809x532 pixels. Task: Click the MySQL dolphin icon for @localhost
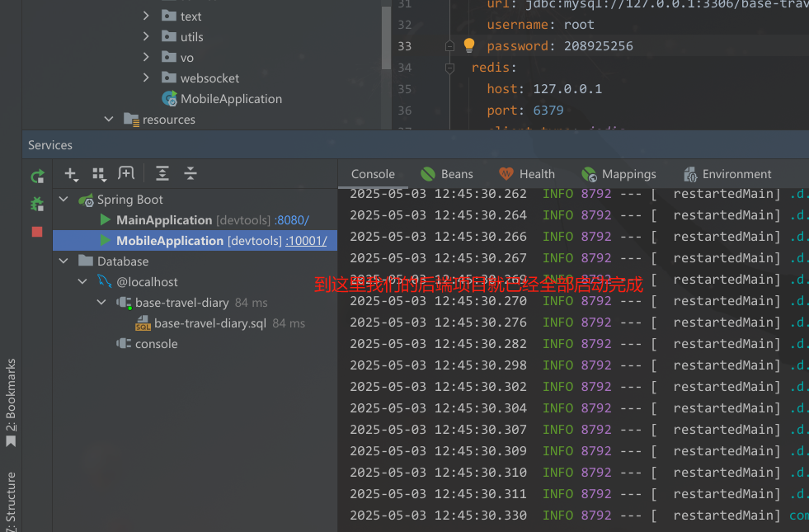coord(104,281)
